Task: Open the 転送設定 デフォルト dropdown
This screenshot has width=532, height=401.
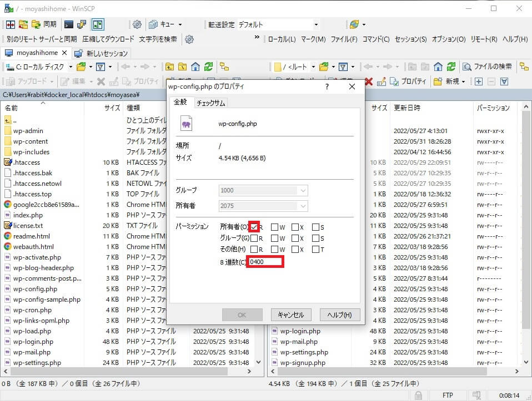Action: click(x=316, y=24)
